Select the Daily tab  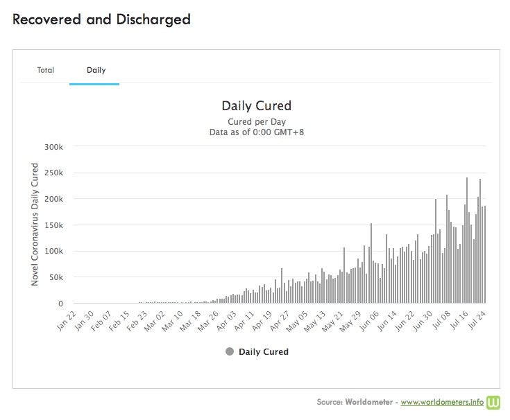click(96, 70)
